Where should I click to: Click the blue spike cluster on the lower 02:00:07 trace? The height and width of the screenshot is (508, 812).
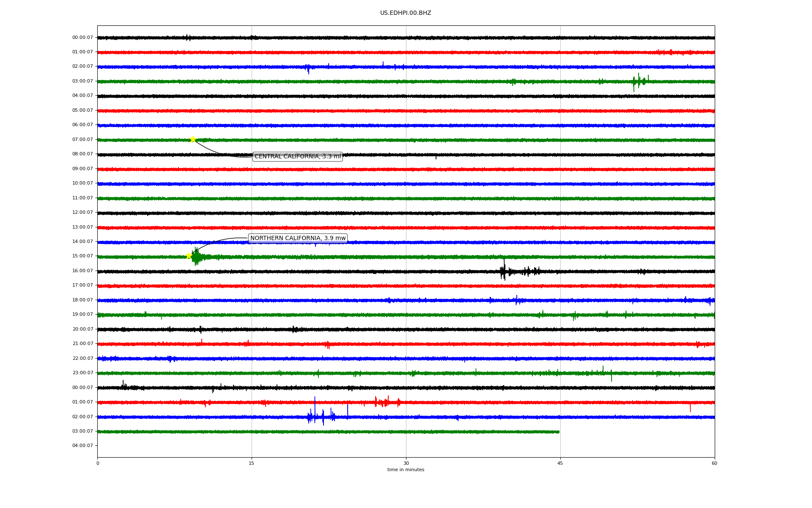click(321, 417)
